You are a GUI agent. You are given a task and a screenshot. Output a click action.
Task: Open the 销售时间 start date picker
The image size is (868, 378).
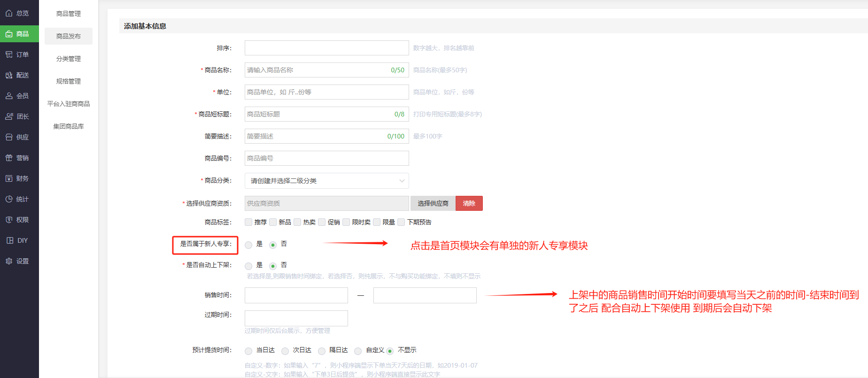click(x=296, y=295)
